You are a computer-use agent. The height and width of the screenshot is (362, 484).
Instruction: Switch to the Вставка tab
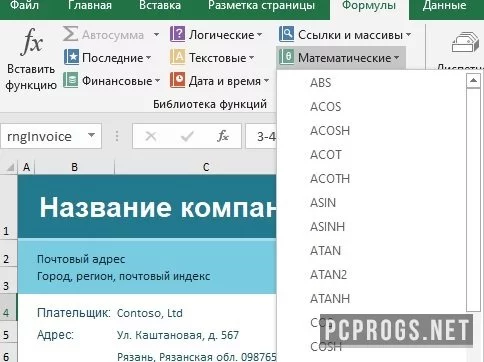tap(160, 5)
